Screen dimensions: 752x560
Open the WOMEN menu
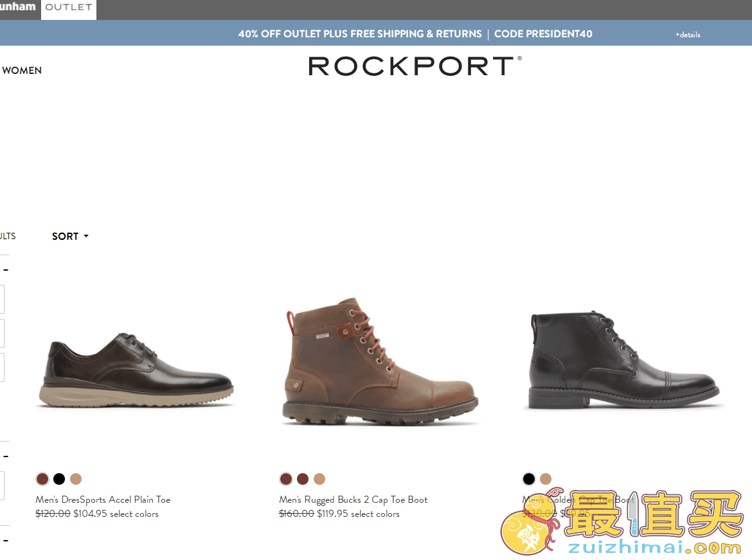click(22, 71)
